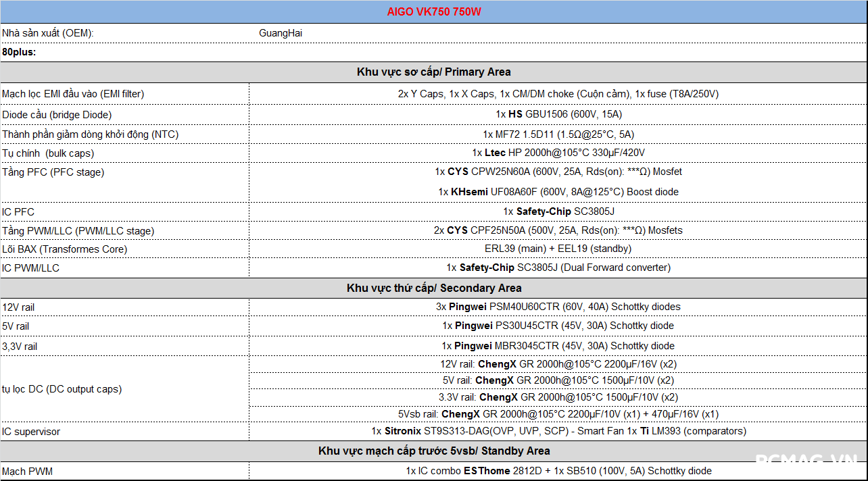
Task: Select the 5V rail ChengX 1500µF/10V line
Action: point(558,380)
